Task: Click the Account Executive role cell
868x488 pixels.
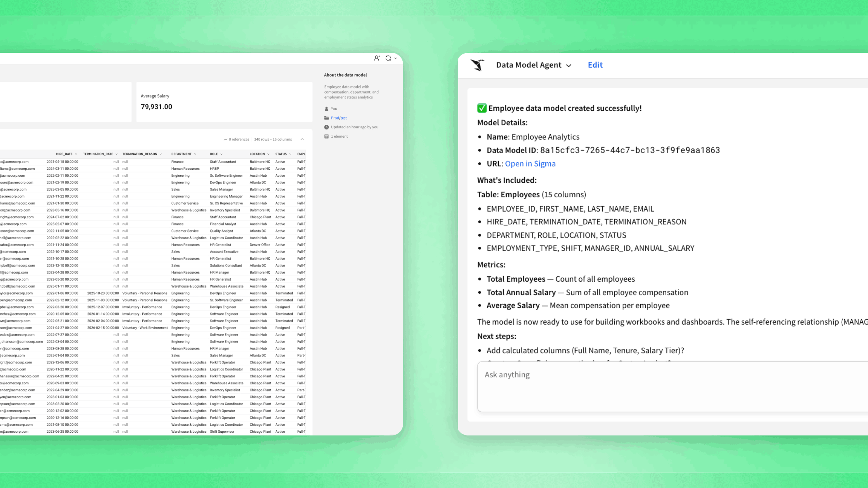Action: coord(224,252)
